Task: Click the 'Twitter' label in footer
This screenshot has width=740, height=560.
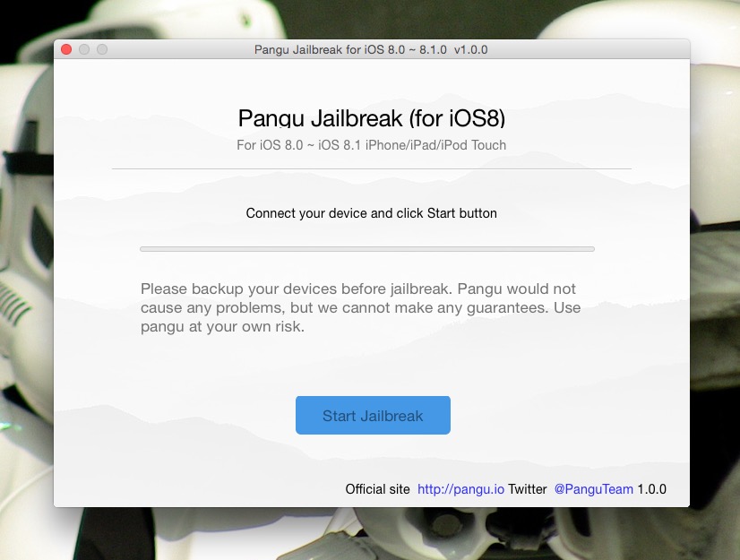Action: 527,489
